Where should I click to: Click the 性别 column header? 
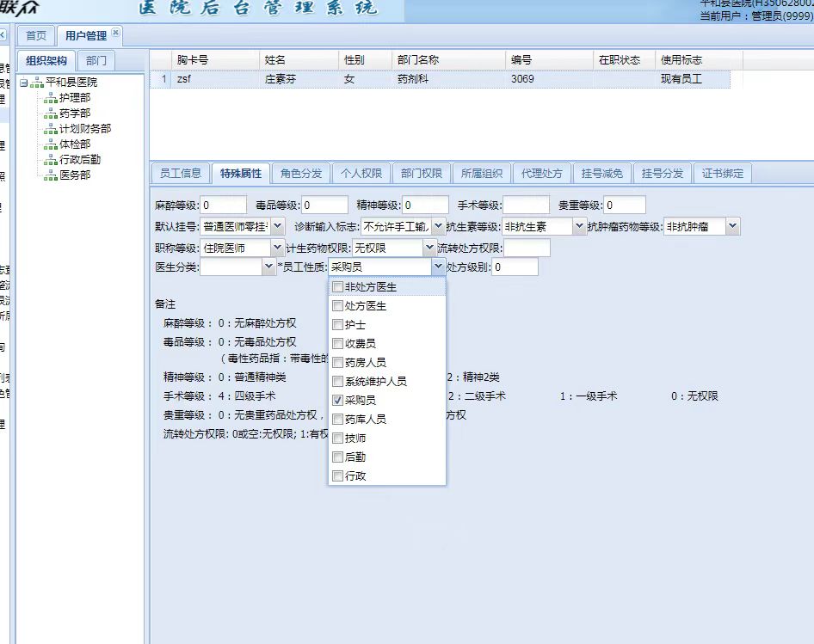click(365, 60)
